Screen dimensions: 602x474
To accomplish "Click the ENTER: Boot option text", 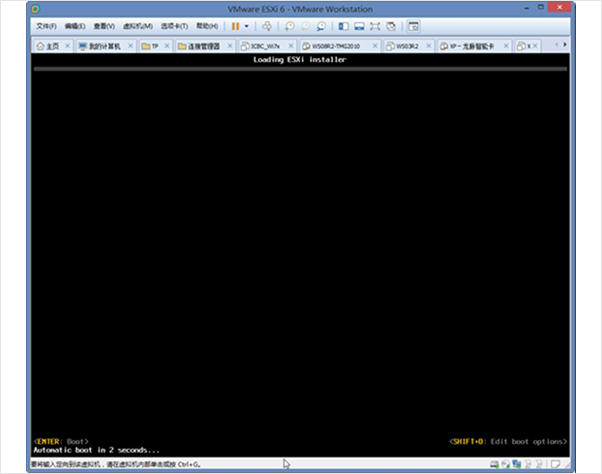I will [x=61, y=441].
